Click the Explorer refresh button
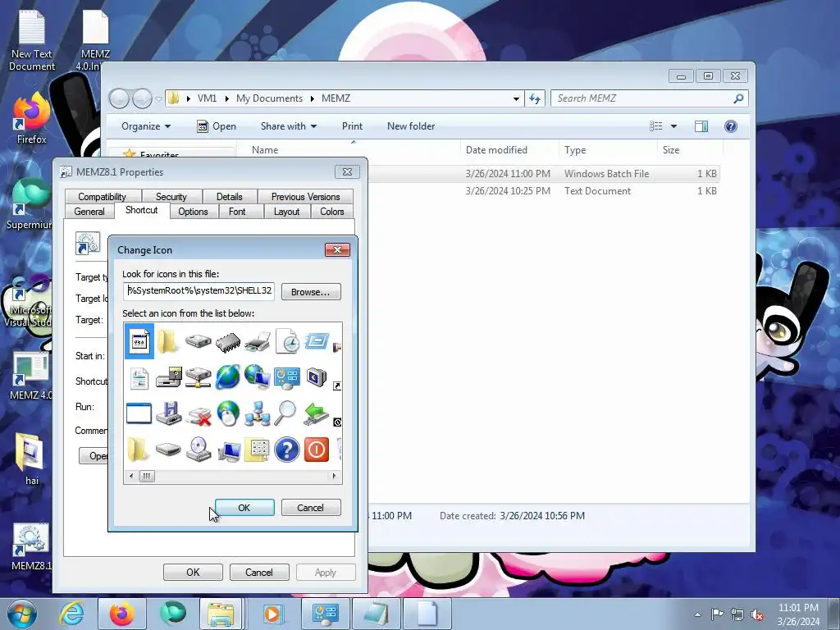 click(x=535, y=98)
